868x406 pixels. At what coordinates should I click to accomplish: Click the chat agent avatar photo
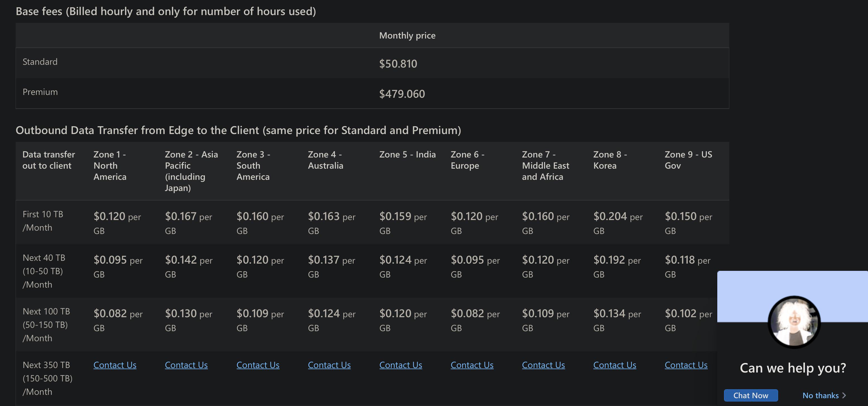[794, 322]
